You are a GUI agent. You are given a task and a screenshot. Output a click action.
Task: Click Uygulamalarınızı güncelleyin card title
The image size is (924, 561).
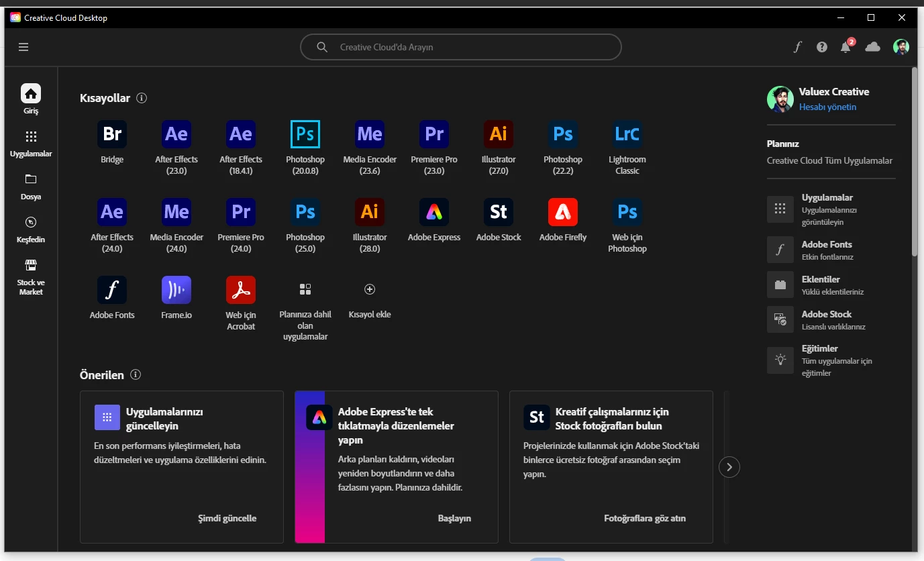coord(164,419)
